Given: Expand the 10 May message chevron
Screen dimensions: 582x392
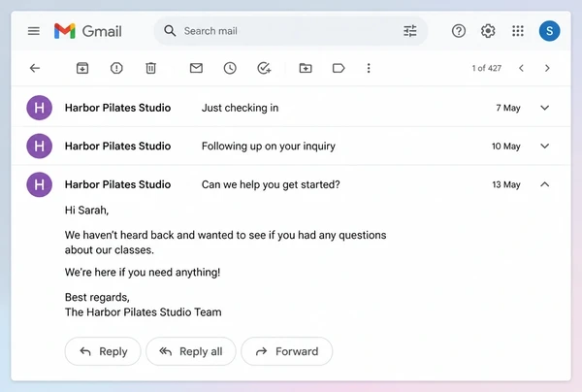Looking at the screenshot, I should point(544,146).
